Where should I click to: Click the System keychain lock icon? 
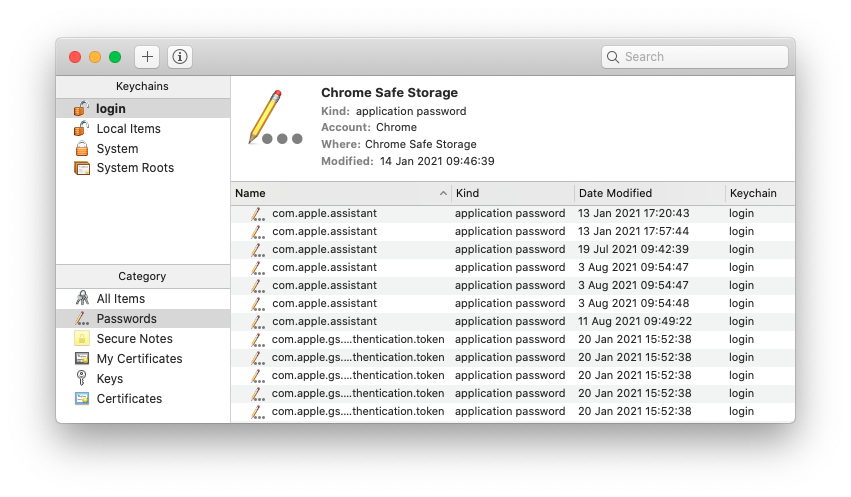81,148
